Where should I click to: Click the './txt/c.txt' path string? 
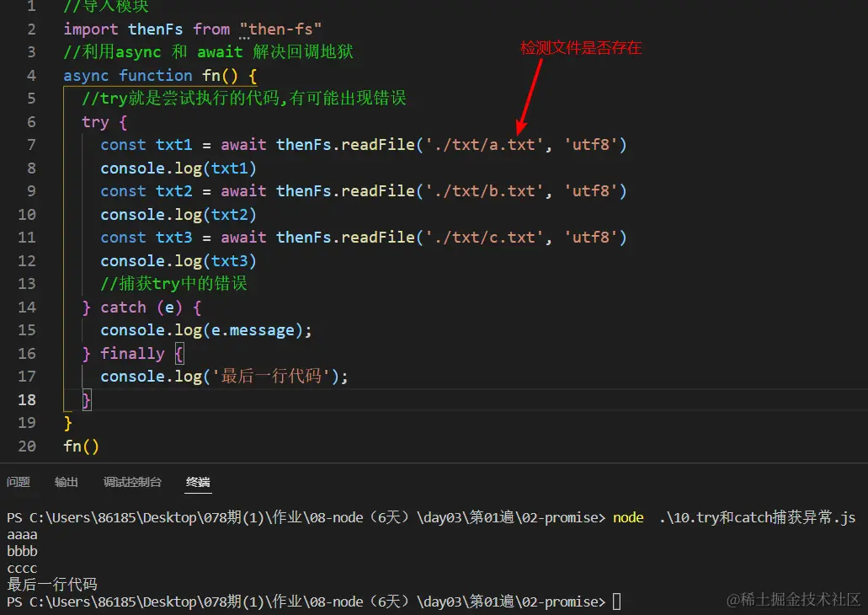tap(484, 238)
